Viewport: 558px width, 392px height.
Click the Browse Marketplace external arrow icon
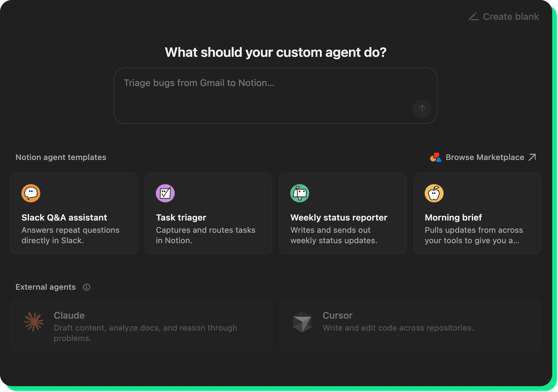click(532, 157)
